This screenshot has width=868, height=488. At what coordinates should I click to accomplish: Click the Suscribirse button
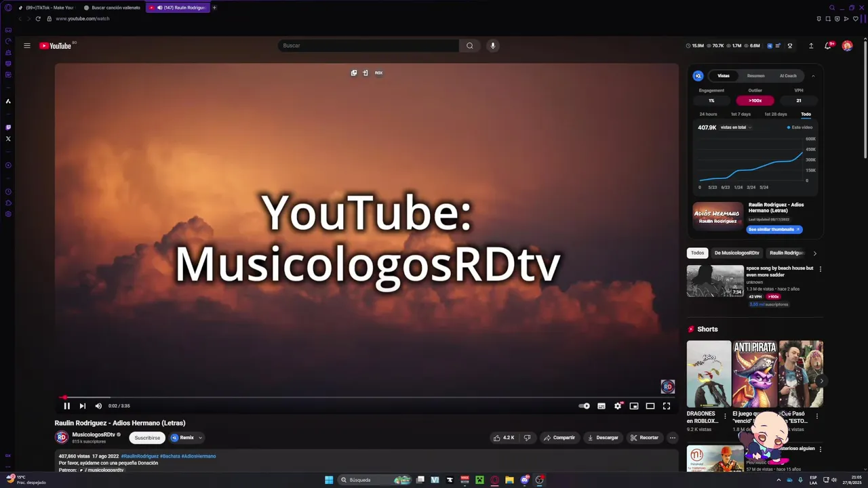coord(147,438)
